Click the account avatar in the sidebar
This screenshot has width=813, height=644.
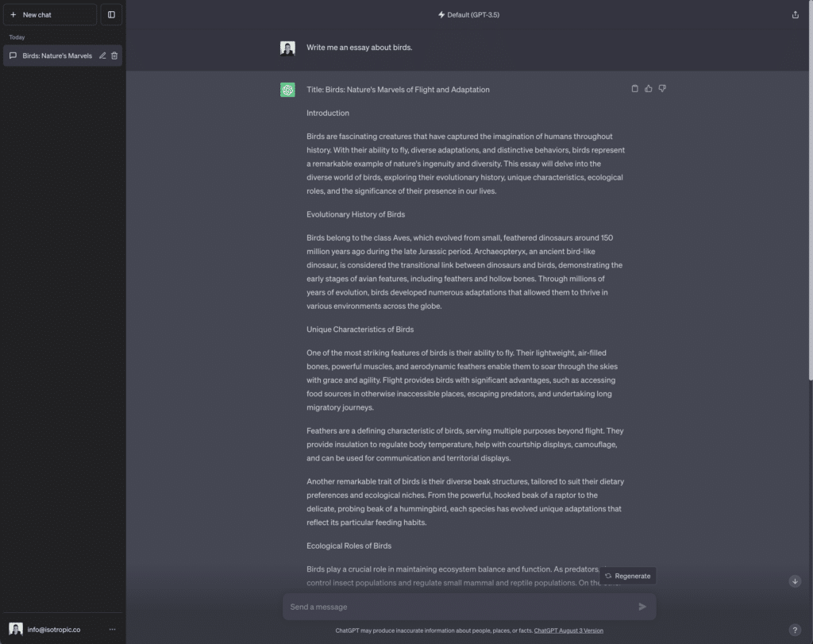16,630
